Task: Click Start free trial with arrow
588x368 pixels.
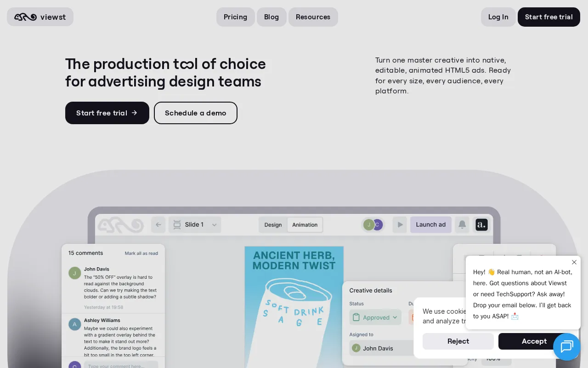Action: [107, 113]
